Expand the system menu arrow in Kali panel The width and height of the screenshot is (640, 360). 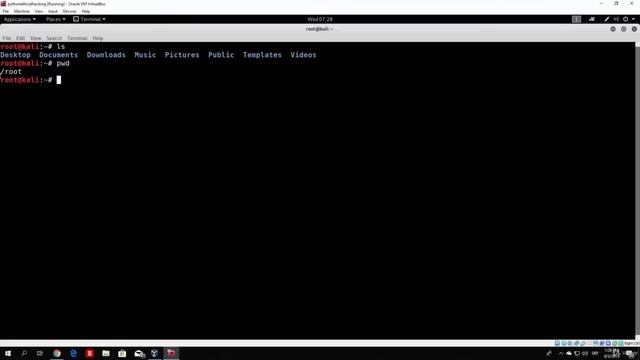[x=633, y=19]
